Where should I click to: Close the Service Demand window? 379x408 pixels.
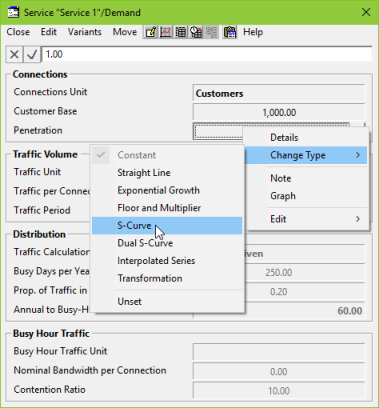[x=366, y=13]
